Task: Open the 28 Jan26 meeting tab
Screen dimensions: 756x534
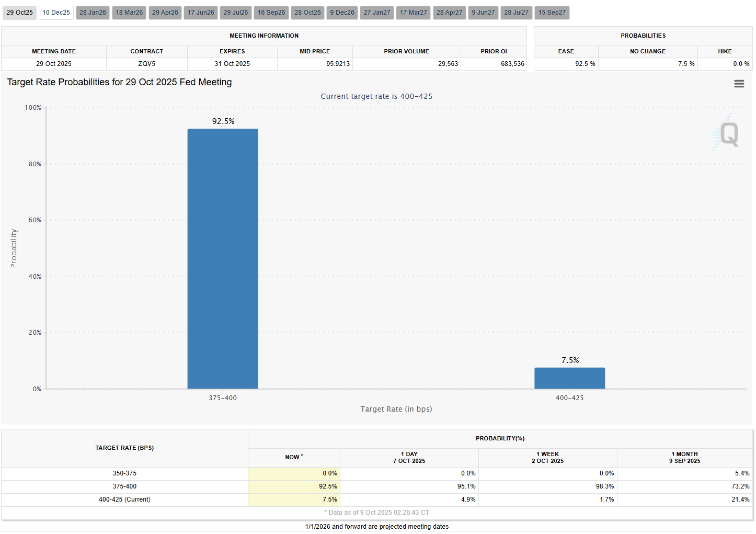Action: [x=93, y=13]
